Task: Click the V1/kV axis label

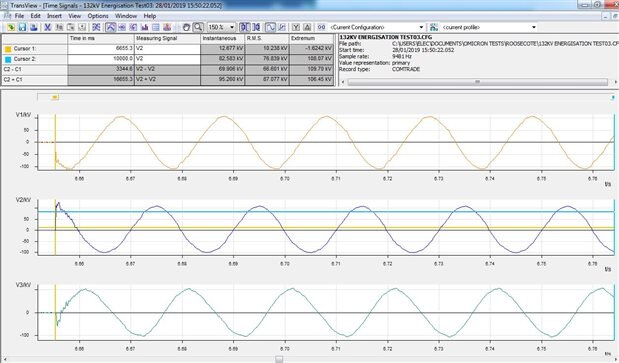Action: pos(23,115)
